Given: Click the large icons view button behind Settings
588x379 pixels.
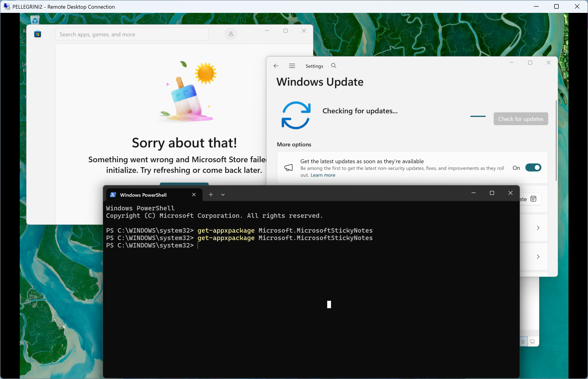Looking at the screenshot, I should (x=532, y=342).
